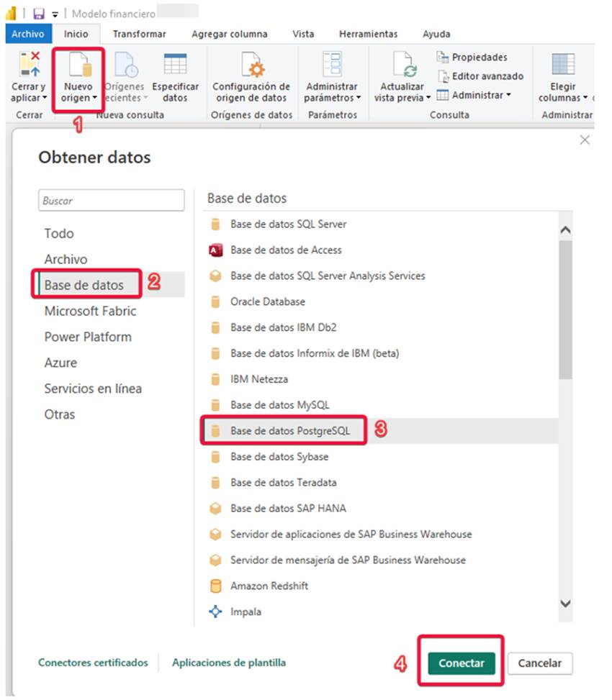The image size is (612, 700).
Task: Select the IBM Db2 database icon
Action: (215, 327)
